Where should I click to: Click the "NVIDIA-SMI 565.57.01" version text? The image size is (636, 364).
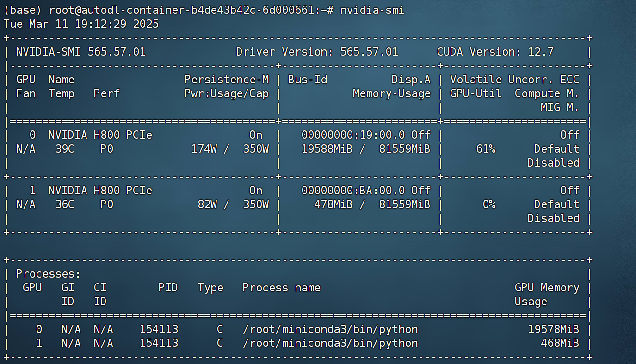coord(81,52)
